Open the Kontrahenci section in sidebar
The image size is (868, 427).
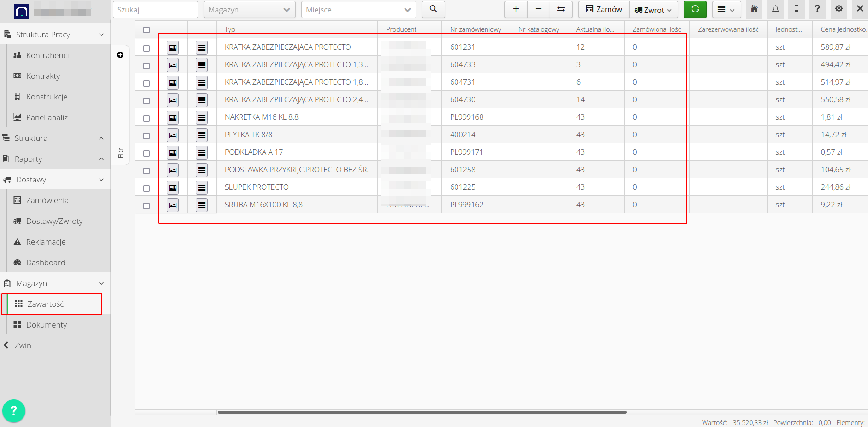pos(47,55)
